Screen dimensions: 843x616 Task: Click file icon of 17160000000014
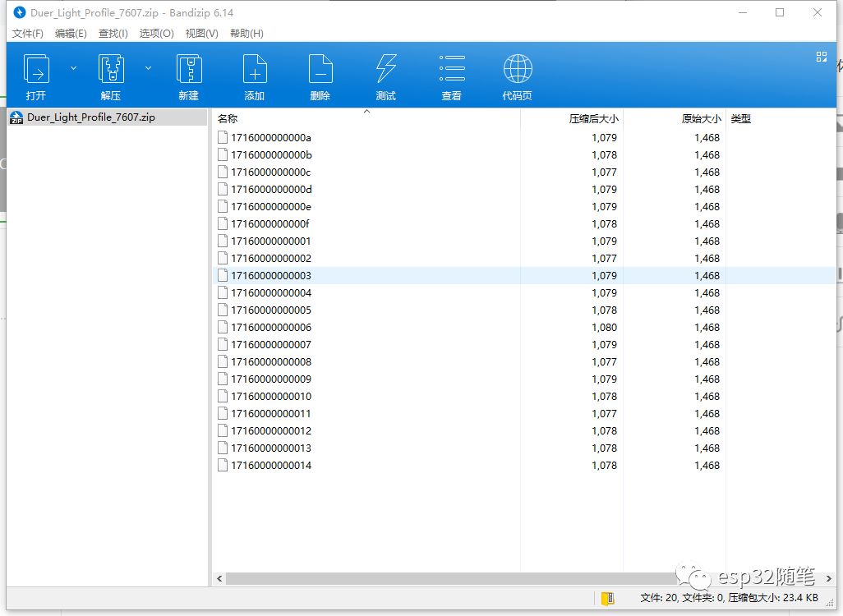click(x=223, y=465)
